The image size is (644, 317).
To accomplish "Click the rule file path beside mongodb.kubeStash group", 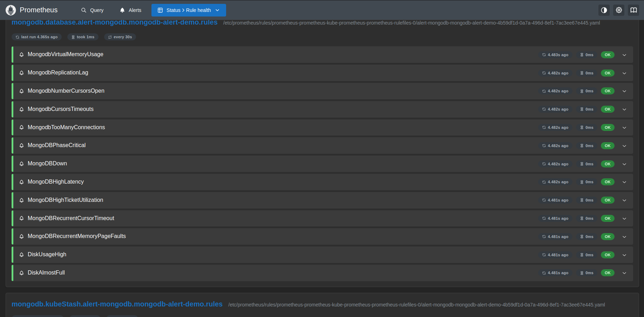I will (x=416, y=305).
